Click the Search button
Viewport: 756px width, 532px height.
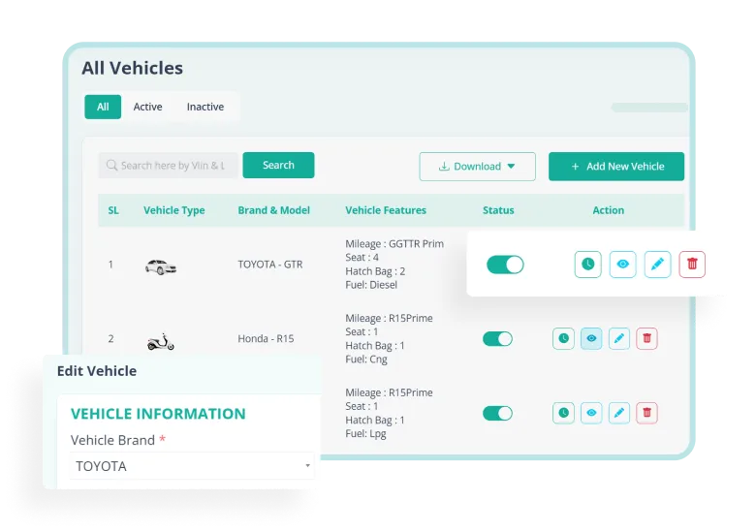click(x=279, y=166)
